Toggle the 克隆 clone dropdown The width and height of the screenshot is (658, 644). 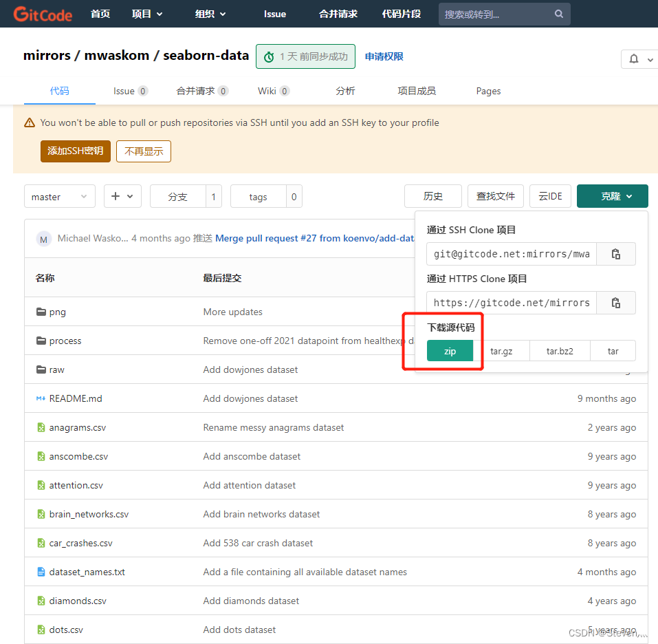612,196
